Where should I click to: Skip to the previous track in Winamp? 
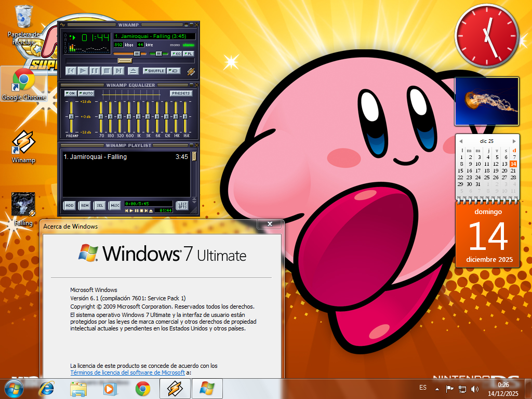pos(71,71)
